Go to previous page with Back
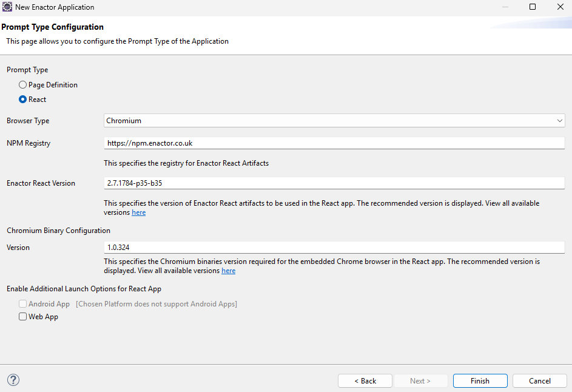This screenshot has height=392, width=572. click(x=365, y=381)
